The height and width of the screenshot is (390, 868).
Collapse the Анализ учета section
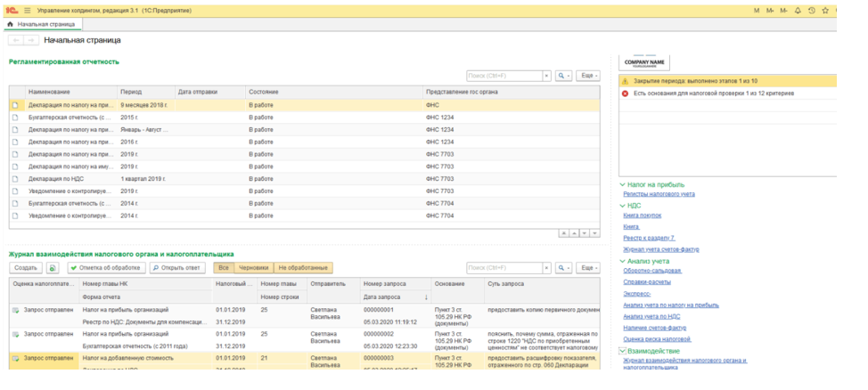point(622,261)
